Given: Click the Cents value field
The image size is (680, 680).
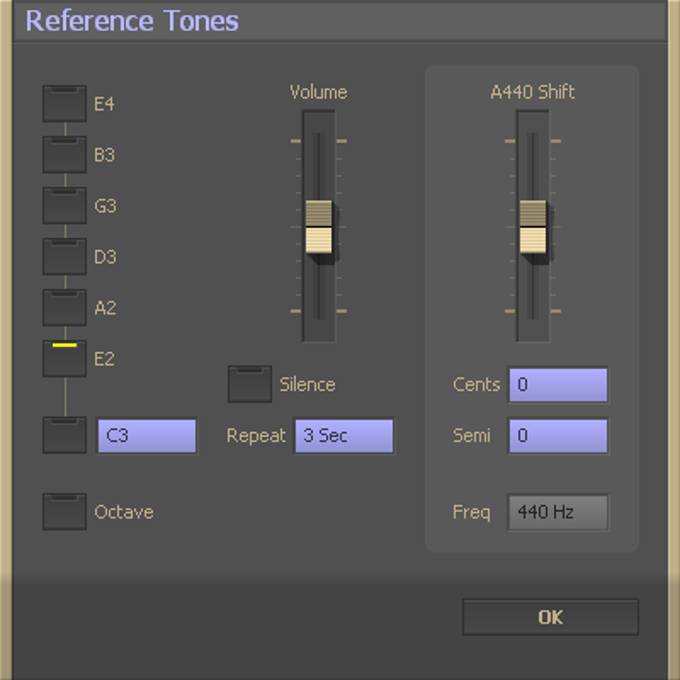Looking at the screenshot, I should [x=557, y=385].
